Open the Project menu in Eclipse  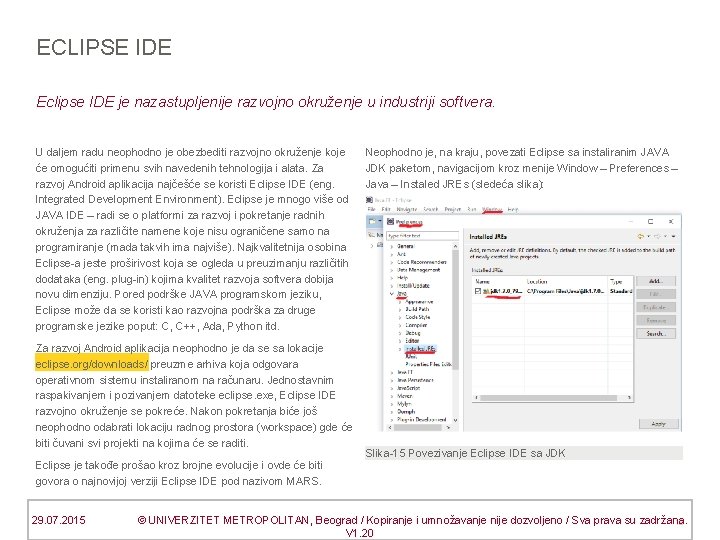point(452,209)
